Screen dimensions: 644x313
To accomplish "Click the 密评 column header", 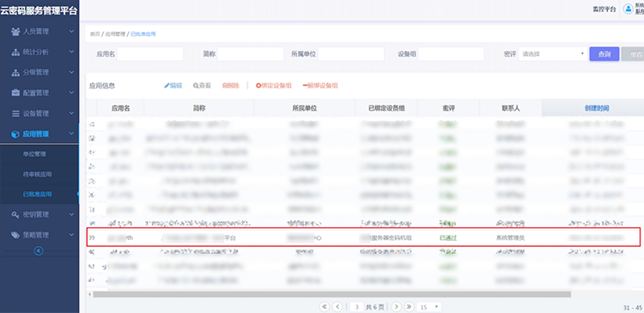I will coord(448,108).
